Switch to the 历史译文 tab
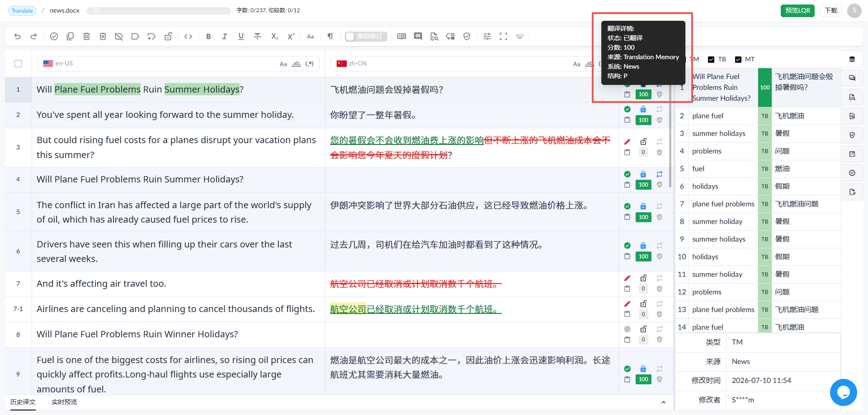Image resolution: width=868 pixels, height=415 pixels. pyautogui.click(x=23, y=402)
